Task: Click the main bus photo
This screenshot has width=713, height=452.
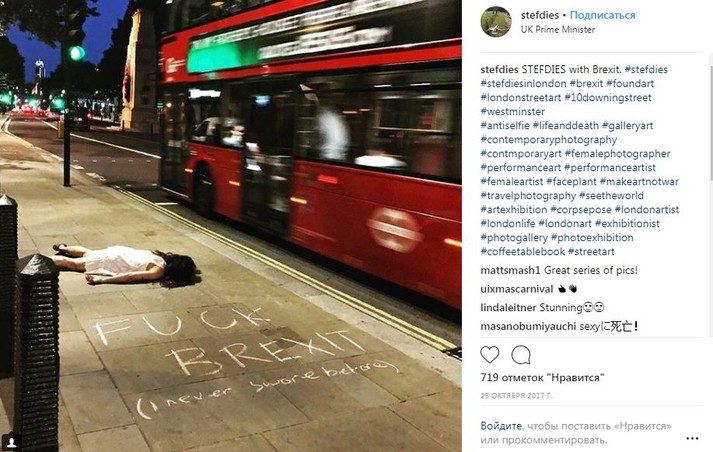Action: coord(231,226)
